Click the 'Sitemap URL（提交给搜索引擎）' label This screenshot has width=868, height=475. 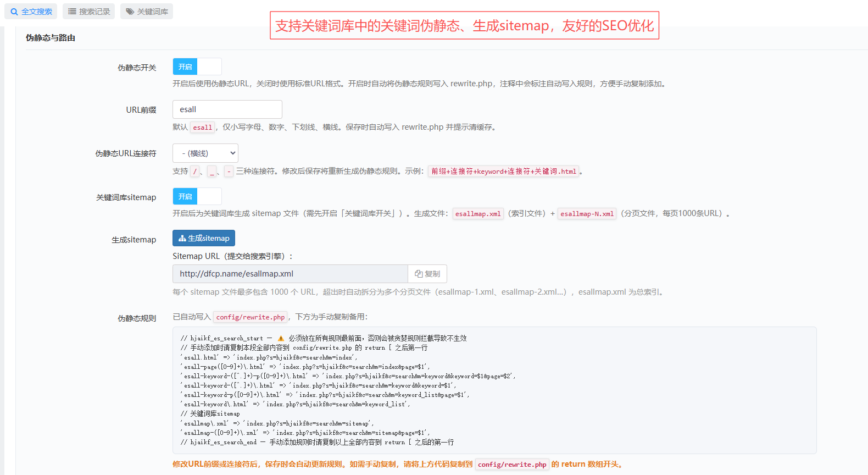[x=233, y=256]
